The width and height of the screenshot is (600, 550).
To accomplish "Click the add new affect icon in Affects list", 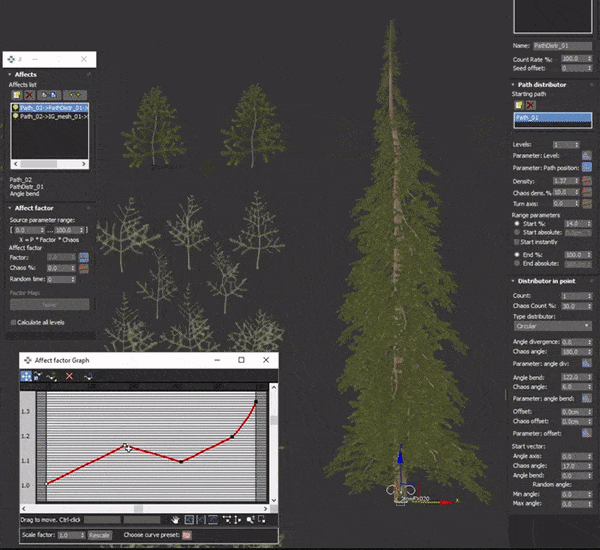I will pyautogui.click(x=15, y=93).
